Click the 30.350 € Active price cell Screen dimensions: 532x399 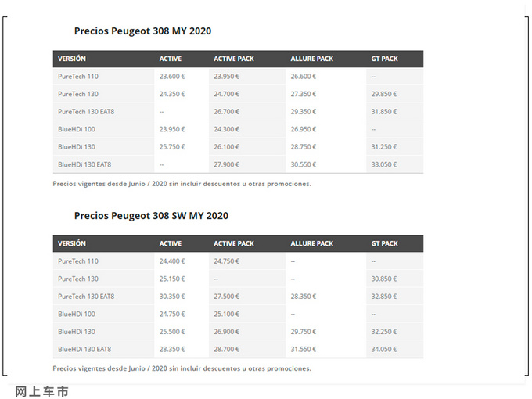click(x=172, y=297)
